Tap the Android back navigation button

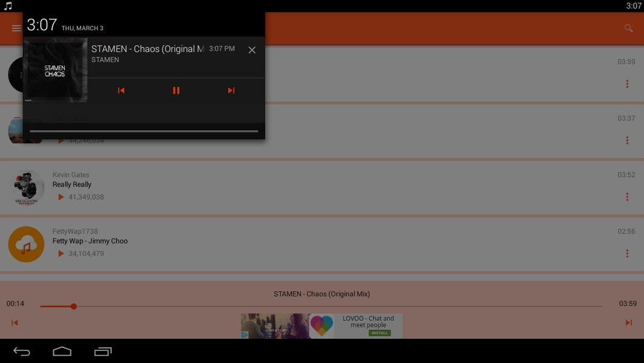(x=22, y=352)
